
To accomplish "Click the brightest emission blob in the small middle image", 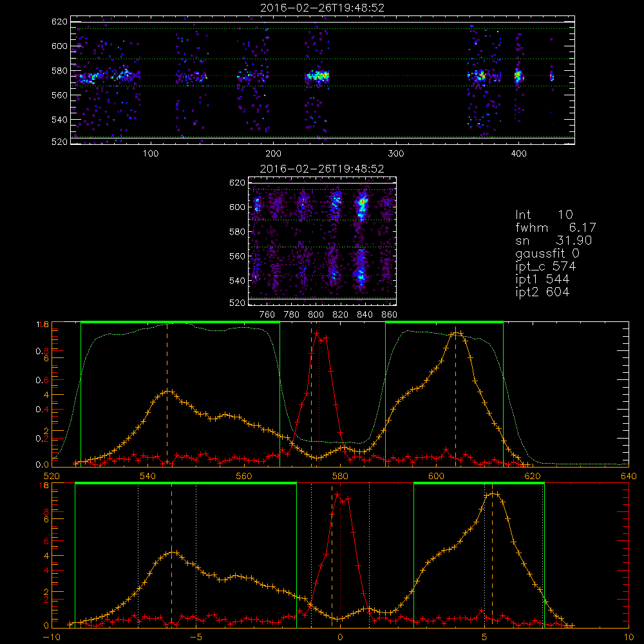I will coord(362,202).
